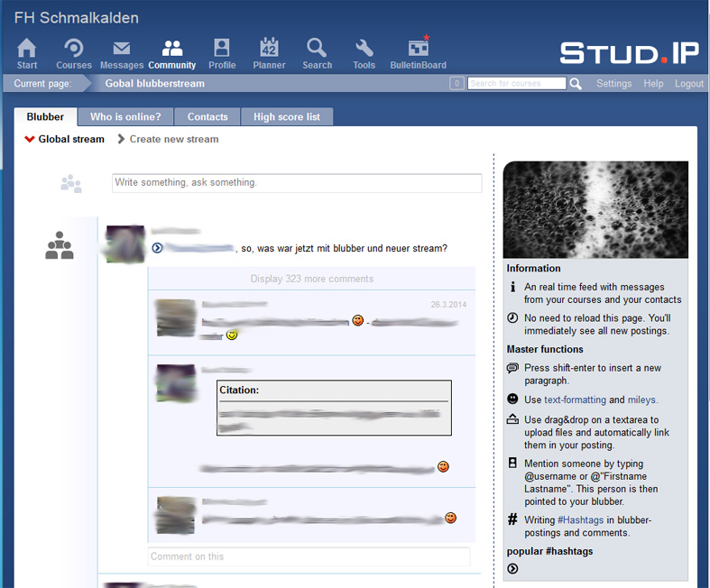Click the Citation: quote box heading
The image size is (710, 588).
[x=239, y=390]
